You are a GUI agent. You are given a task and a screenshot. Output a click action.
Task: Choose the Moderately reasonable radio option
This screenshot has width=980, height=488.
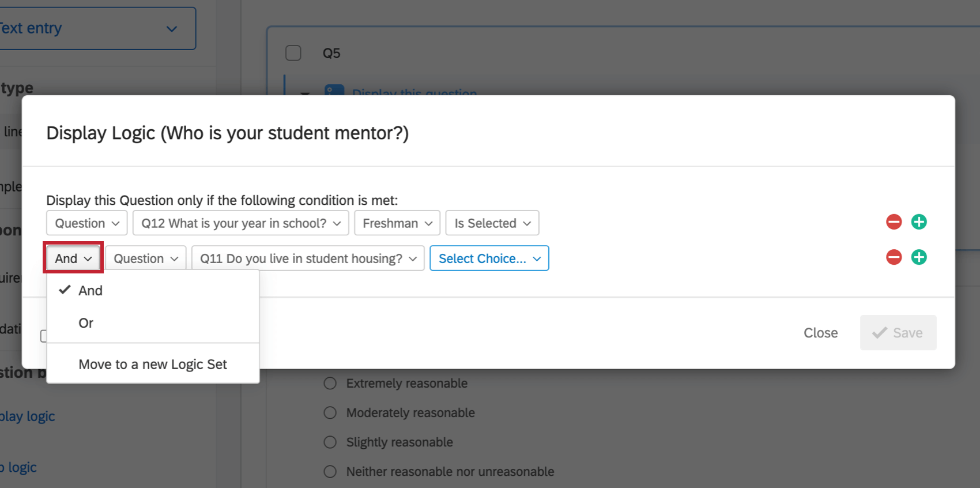coord(330,413)
